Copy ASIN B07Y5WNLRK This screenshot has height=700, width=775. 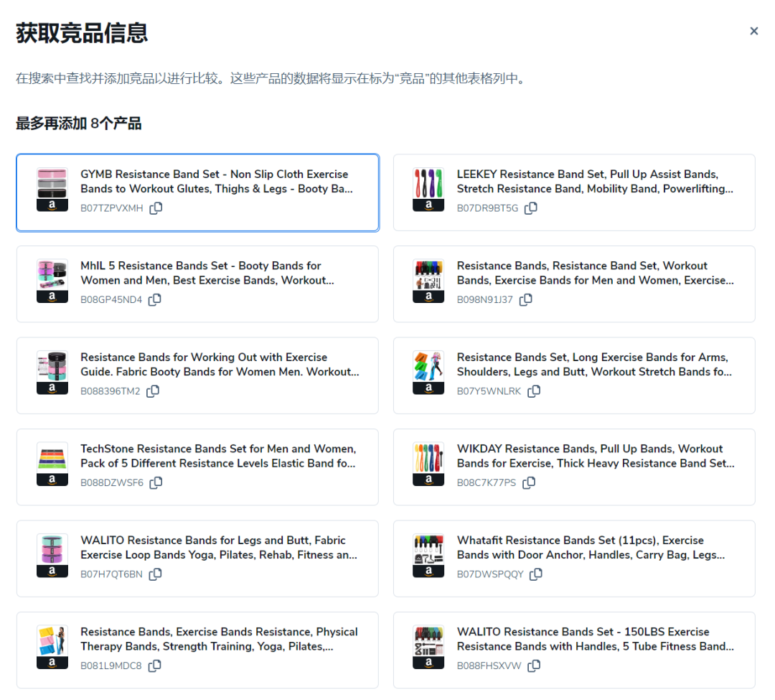[535, 391]
